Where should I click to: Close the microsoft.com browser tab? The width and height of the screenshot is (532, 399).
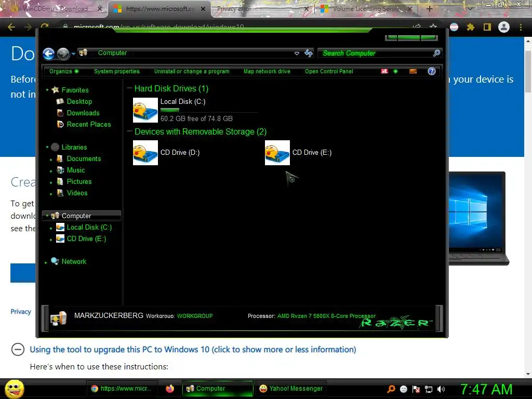click(203, 9)
